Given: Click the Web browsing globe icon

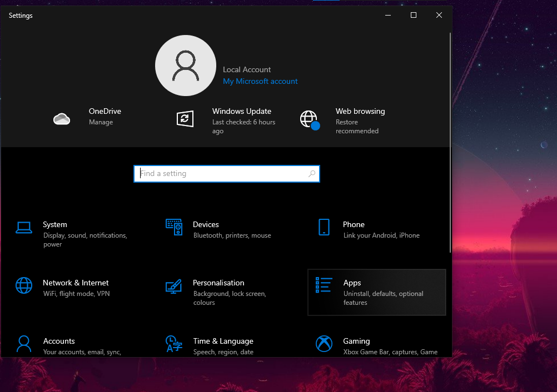Looking at the screenshot, I should pyautogui.click(x=310, y=120).
